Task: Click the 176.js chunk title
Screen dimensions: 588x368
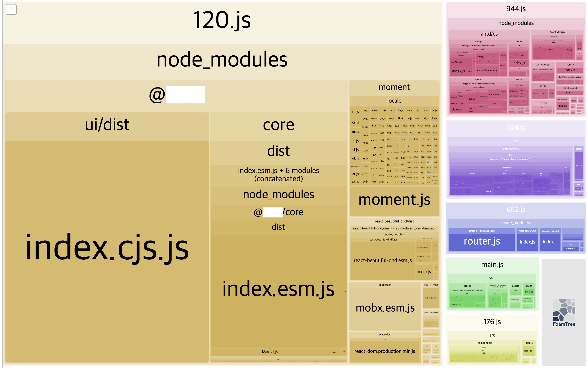Action: click(492, 322)
